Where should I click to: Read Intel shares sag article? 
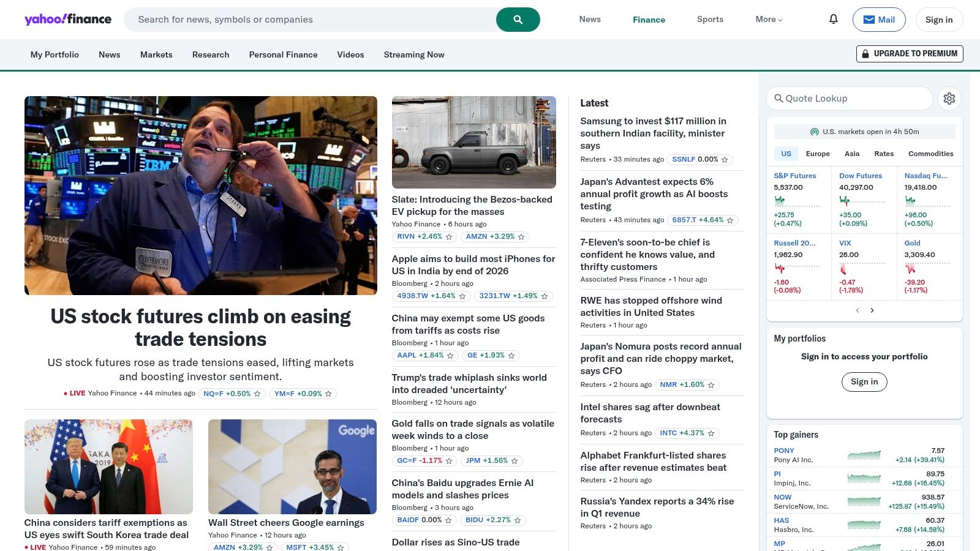click(650, 413)
